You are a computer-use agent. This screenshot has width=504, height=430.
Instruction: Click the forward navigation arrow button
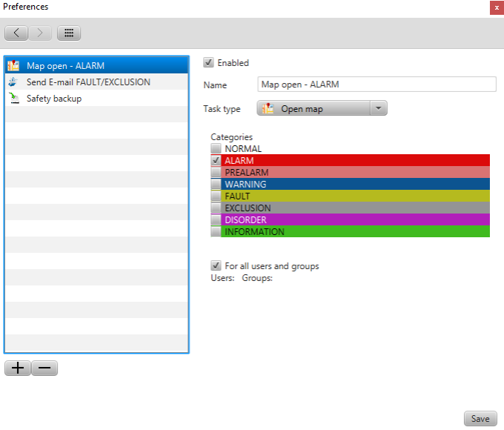[x=40, y=33]
